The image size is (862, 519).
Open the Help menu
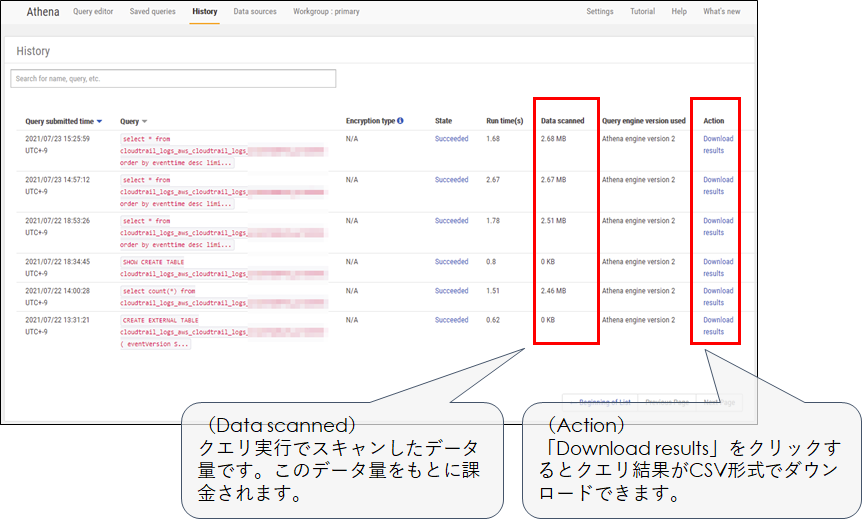point(679,12)
